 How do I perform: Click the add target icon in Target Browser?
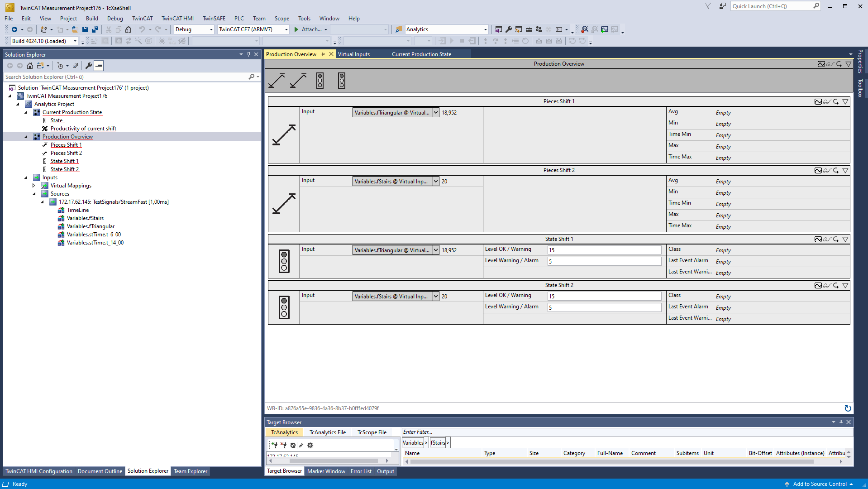274,445
